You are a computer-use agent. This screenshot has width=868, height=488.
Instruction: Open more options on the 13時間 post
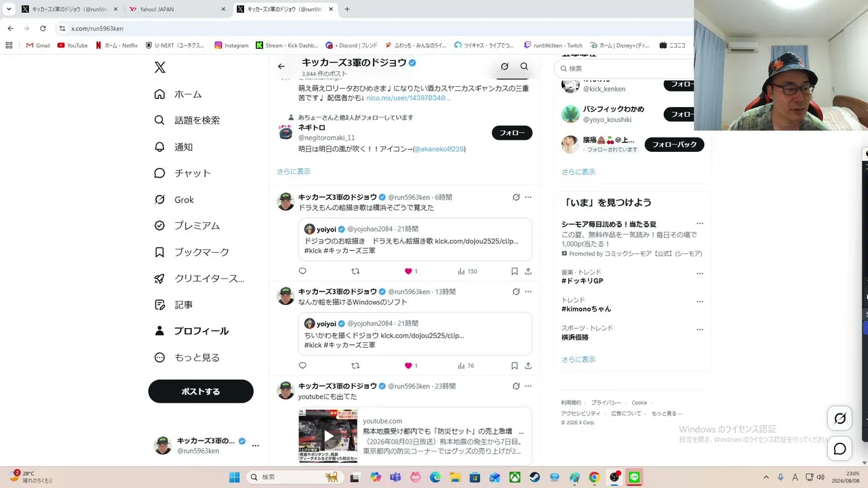pyautogui.click(x=528, y=291)
